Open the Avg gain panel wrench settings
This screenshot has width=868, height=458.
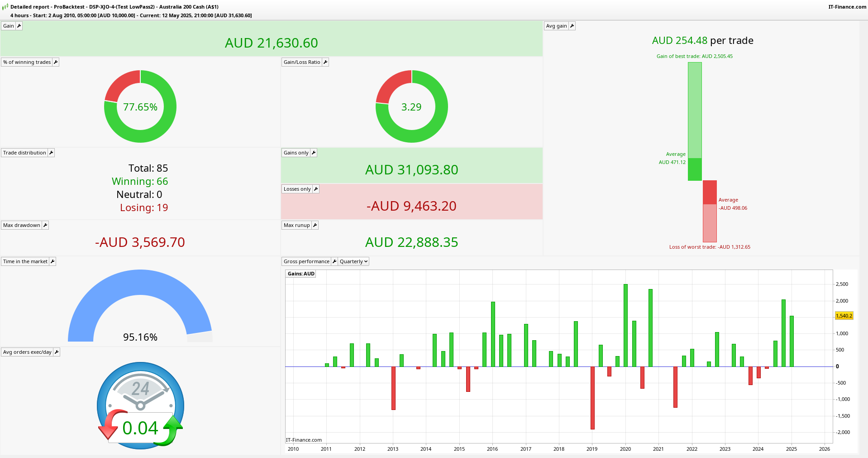tap(572, 26)
